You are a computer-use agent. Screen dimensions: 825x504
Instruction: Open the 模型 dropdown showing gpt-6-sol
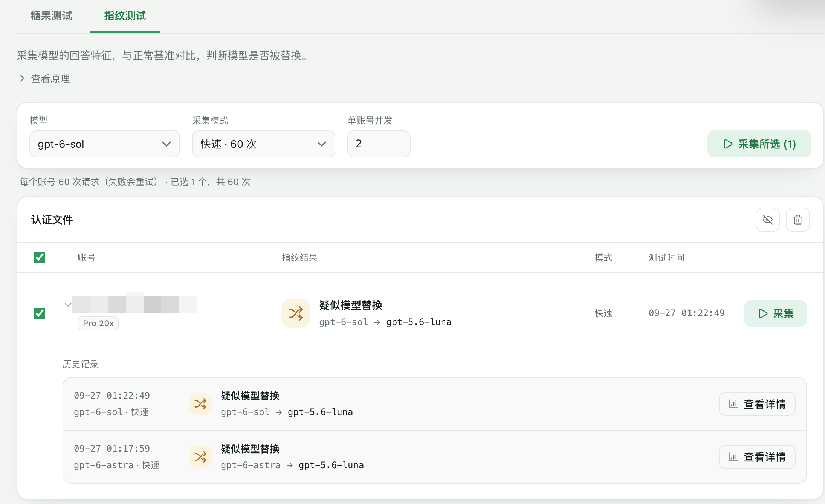click(x=105, y=144)
